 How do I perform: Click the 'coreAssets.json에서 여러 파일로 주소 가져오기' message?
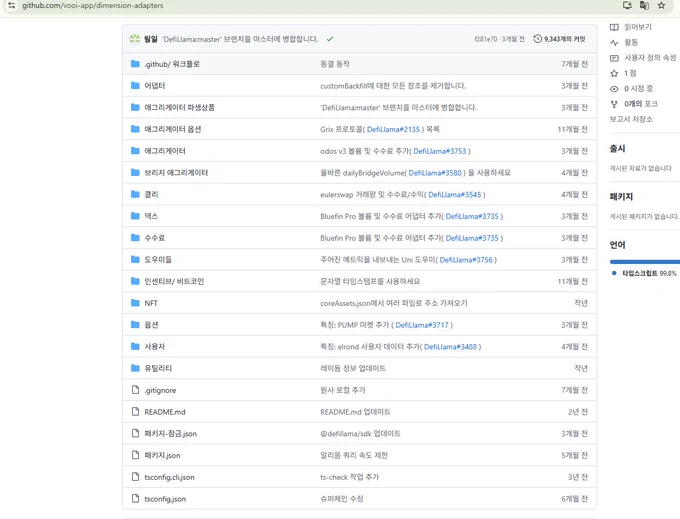click(394, 303)
